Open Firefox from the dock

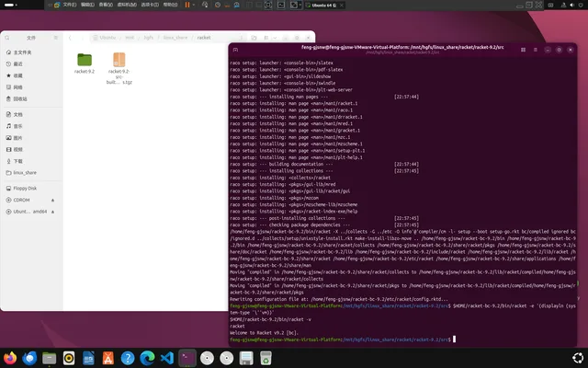(10, 358)
